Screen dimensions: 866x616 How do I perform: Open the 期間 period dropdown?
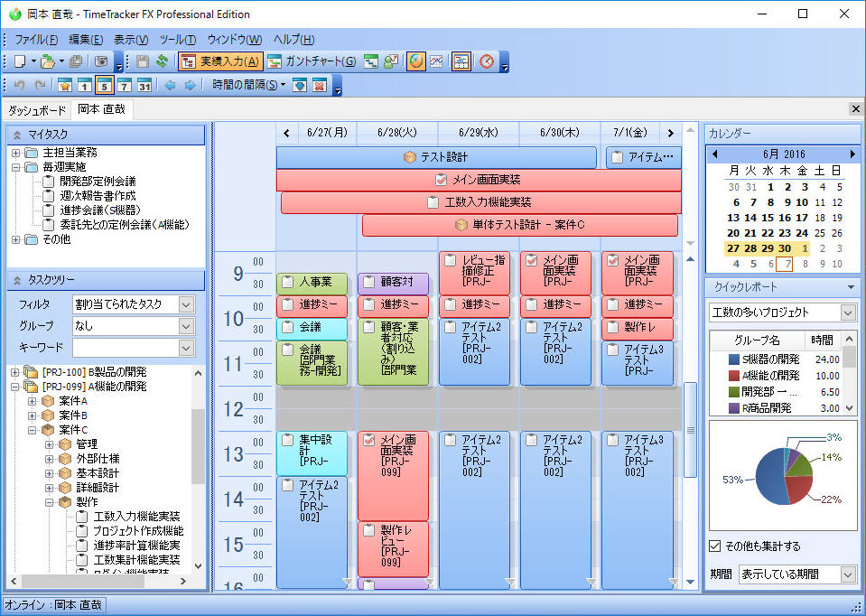847,574
